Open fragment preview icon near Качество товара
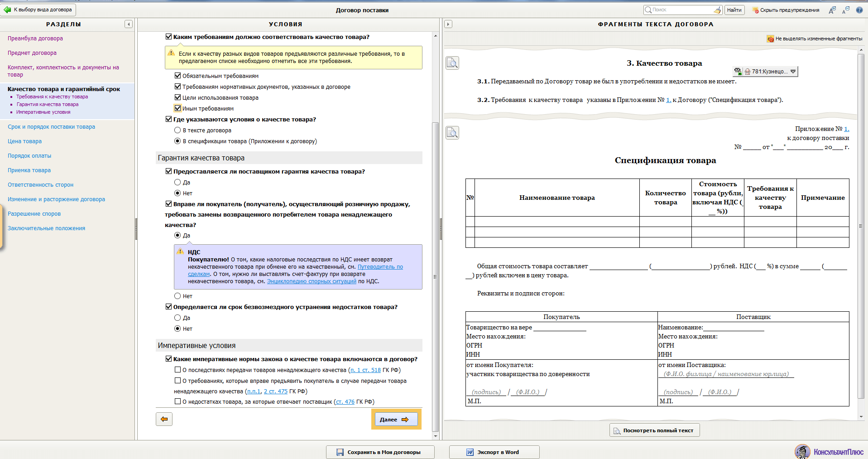The height and width of the screenshot is (459, 868). [x=452, y=63]
